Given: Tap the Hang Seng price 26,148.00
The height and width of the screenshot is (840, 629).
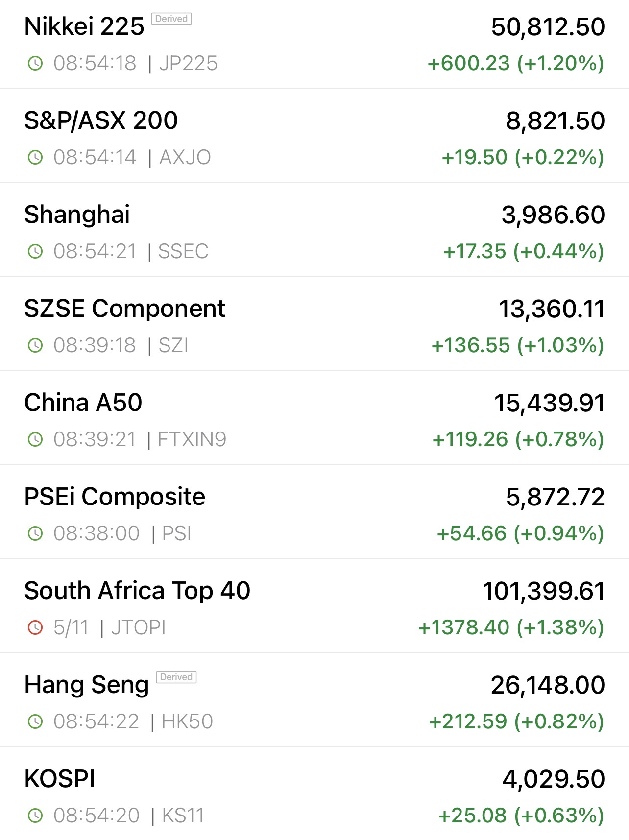Looking at the screenshot, I should tap(548, 685).
